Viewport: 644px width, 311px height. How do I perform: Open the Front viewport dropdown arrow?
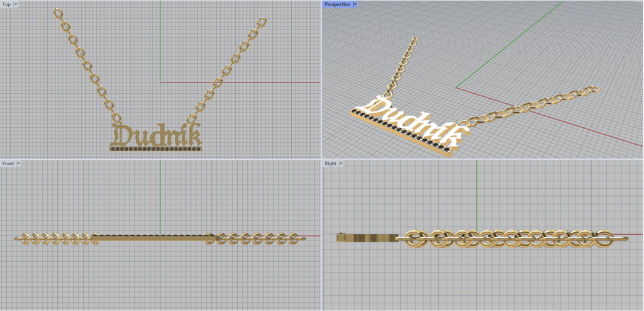[x=19, y=163]
